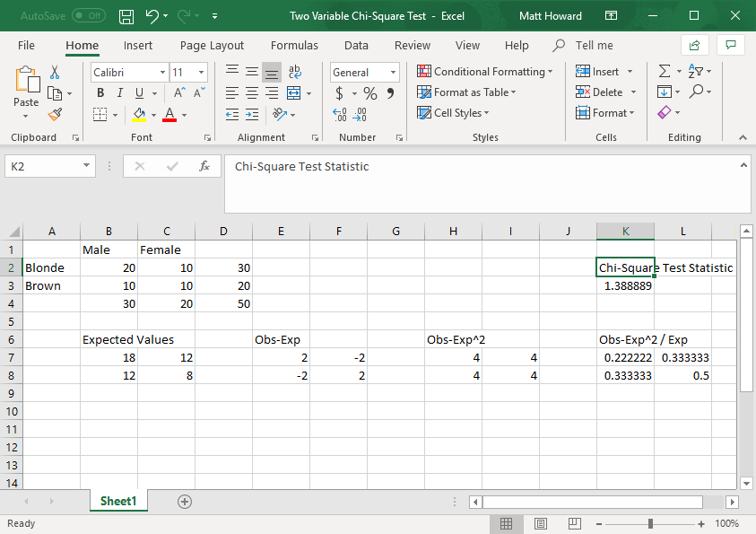Image resolution: width=756 pixels, height=534 pixels.
Task: Open Customize Quick Access Toolbar dropdown
Action: tap(214, 16)
